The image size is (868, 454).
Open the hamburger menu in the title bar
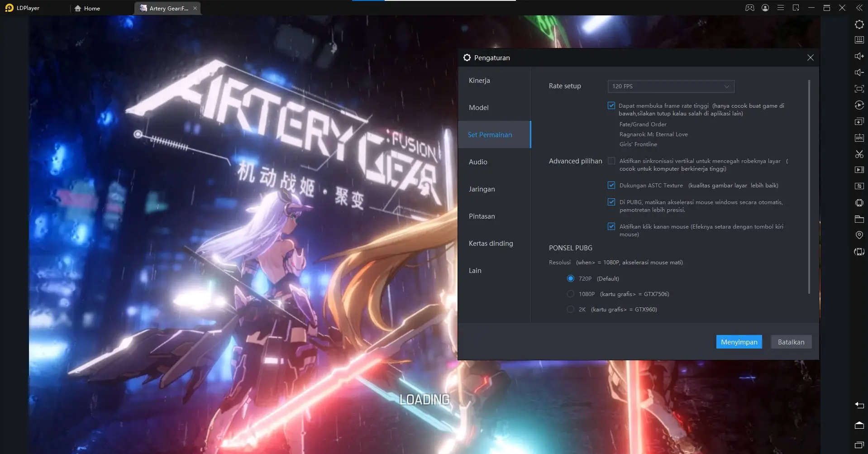pos(781,8)
